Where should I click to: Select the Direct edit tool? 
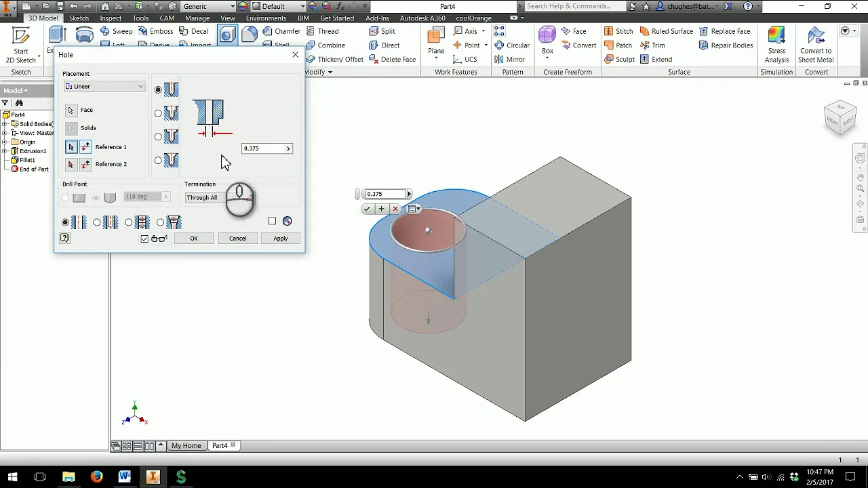tap(384, 45)
